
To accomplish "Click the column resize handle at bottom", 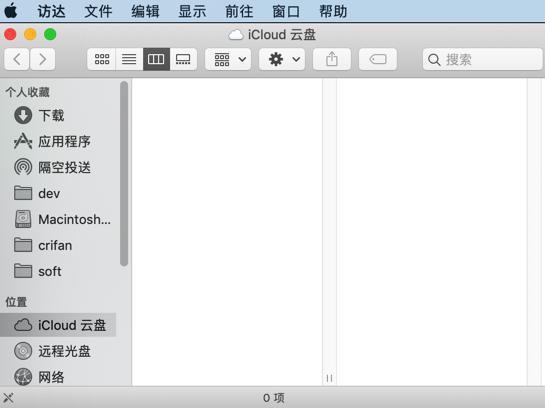I will (329, 378).
